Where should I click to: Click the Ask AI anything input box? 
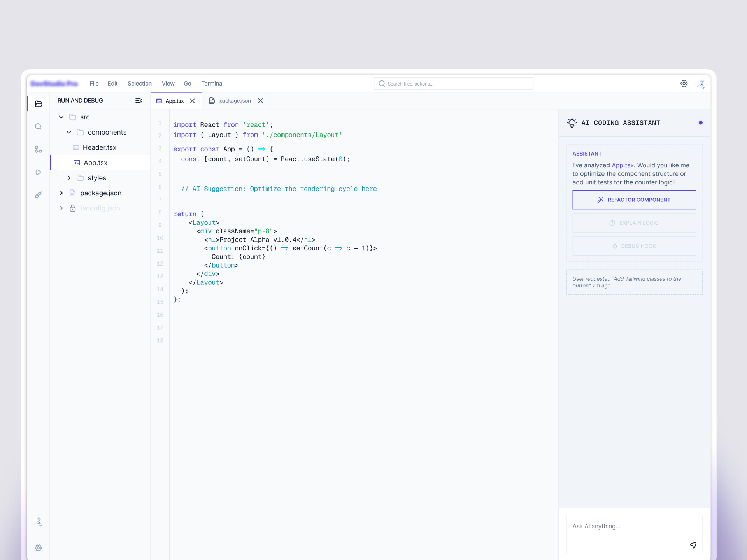[x=634, y=534]
